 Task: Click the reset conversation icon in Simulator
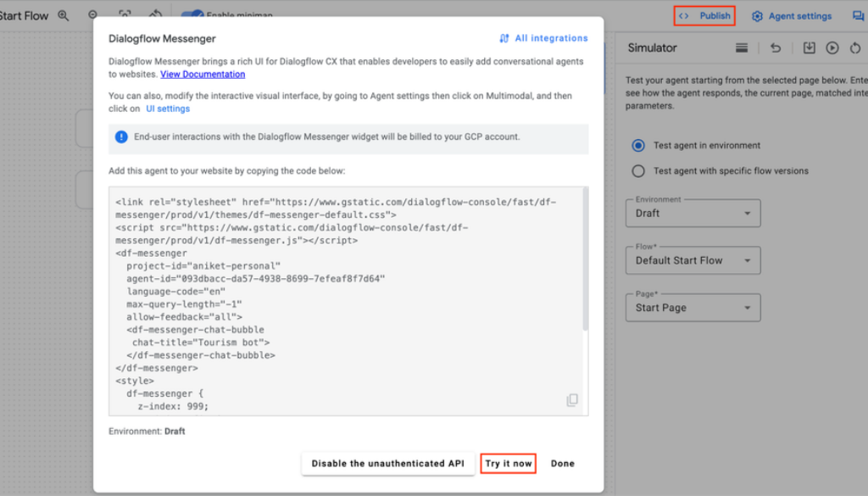click(854, 48)
